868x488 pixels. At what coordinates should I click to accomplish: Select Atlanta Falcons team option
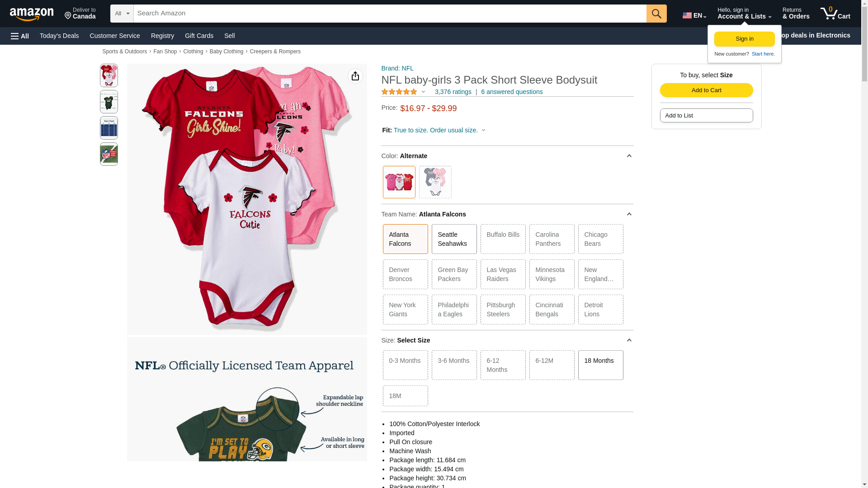point(405,239)
